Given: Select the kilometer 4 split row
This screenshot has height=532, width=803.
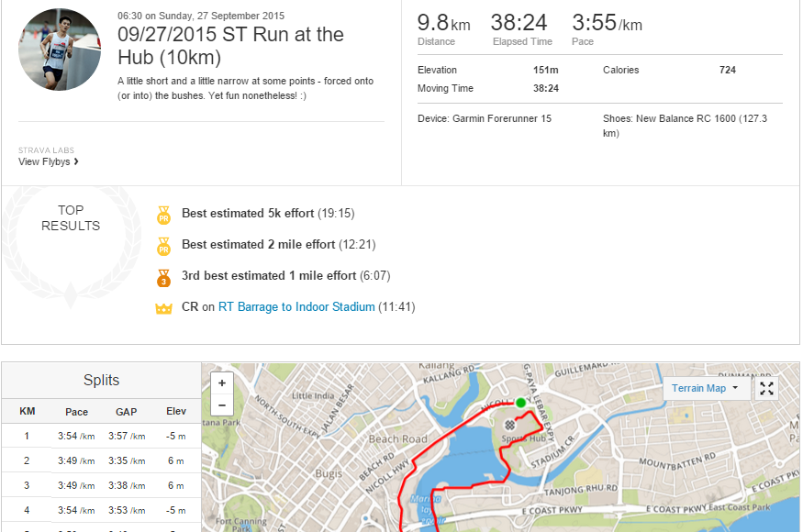Looking at the screenshot, I should 101,510.
